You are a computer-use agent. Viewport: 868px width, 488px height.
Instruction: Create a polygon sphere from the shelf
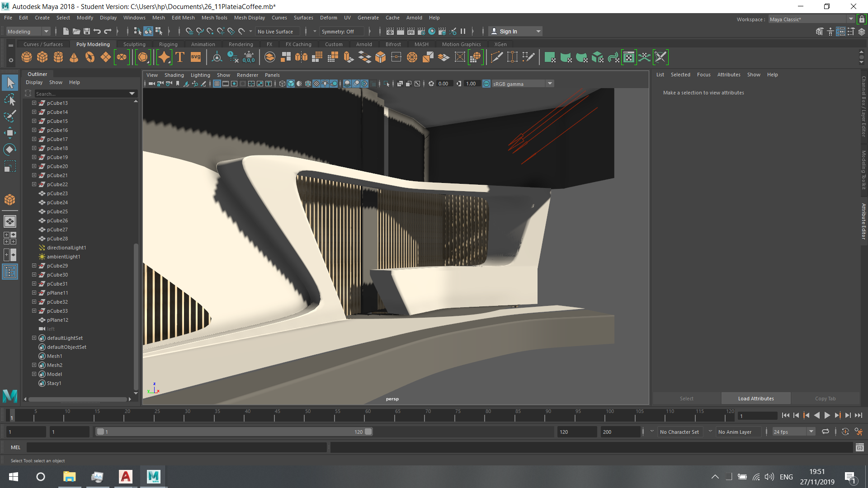point(27,57)
